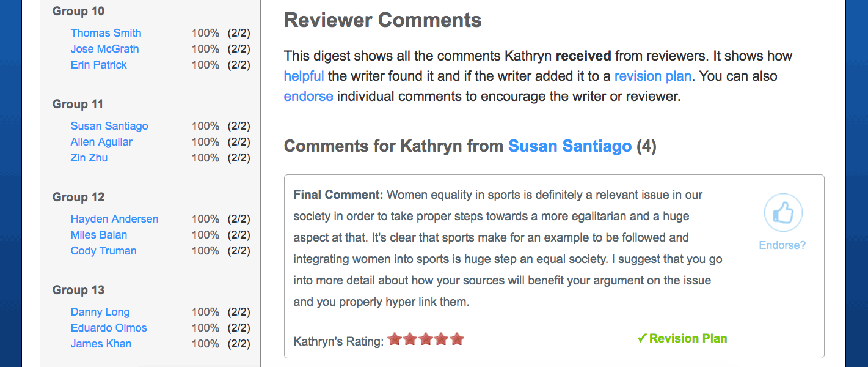Select Thomas Smith in Group 10

coord(106,33)
